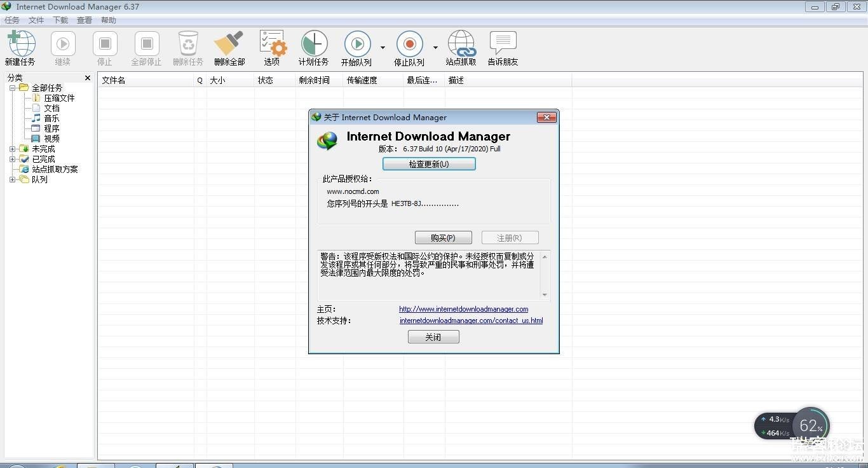Sort by 大小 column header
Screen dimensions: 868x468
point(231,80)
